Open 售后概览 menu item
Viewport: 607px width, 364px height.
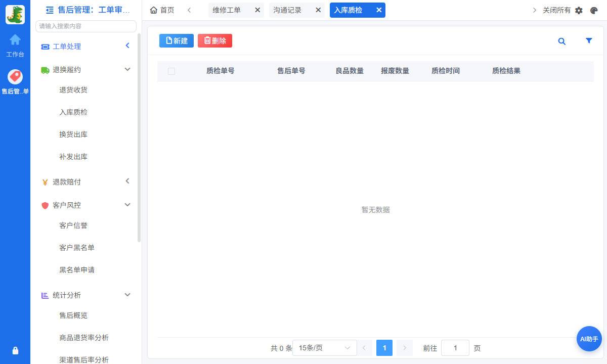tap(73, 315)
